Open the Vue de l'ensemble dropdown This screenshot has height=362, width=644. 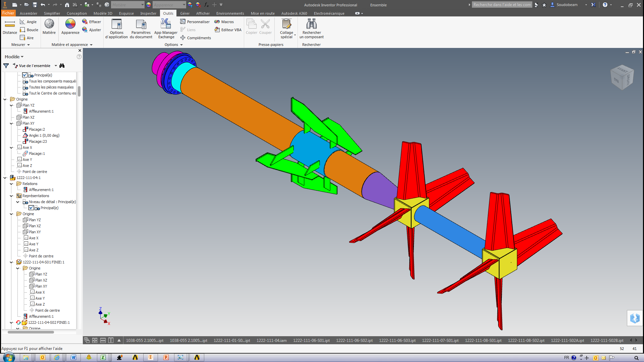56,66
